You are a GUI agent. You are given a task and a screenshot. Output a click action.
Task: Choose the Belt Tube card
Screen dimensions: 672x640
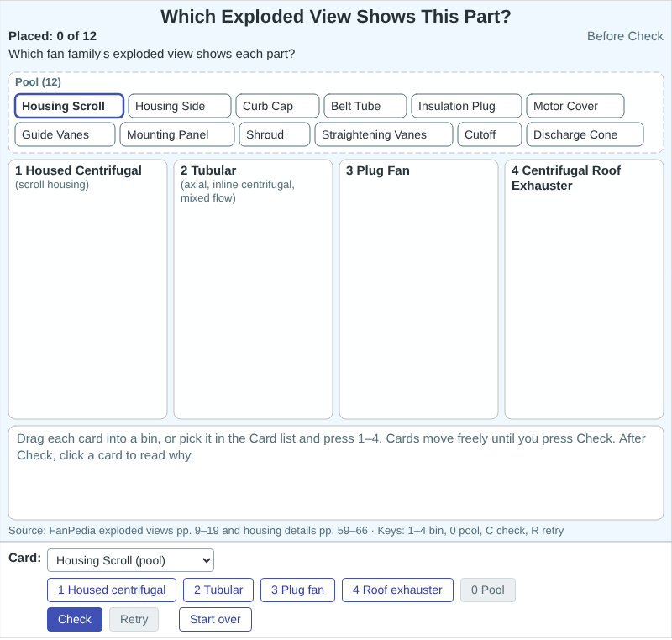pos(365,106)
